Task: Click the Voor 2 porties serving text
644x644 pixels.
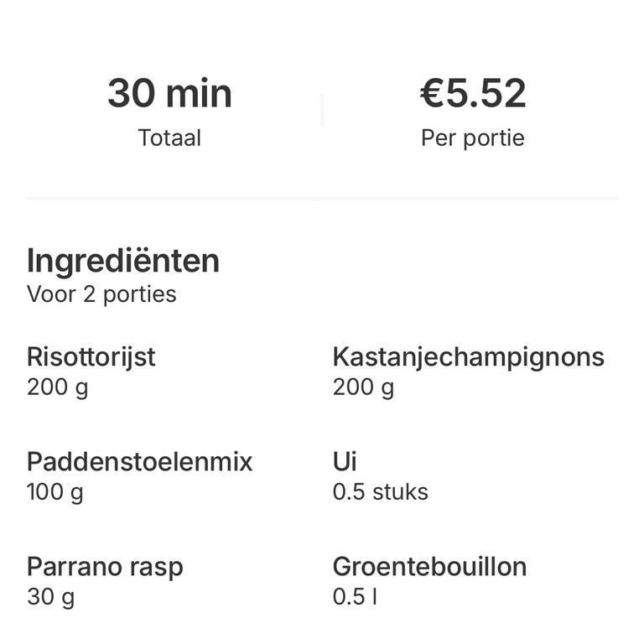Action: 101,294
